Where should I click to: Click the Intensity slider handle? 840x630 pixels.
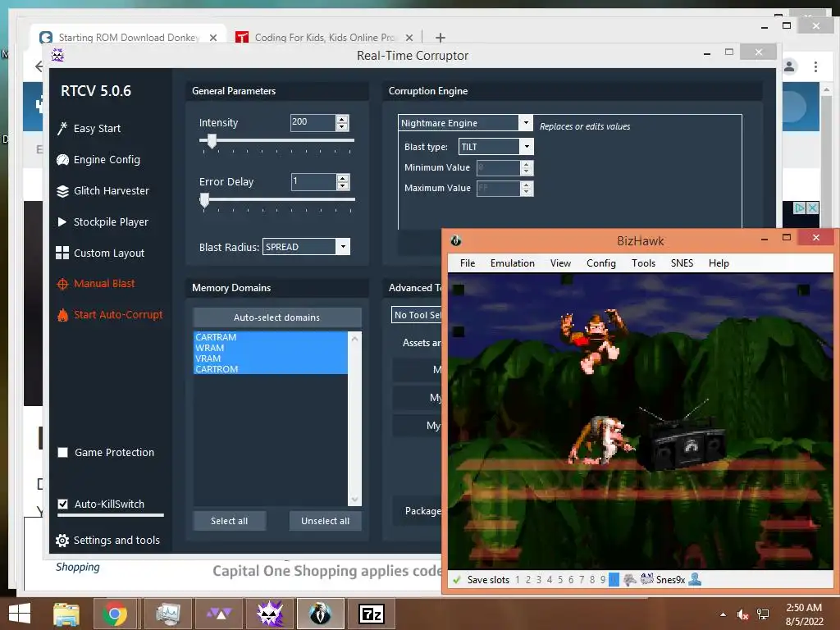click(x=212, y=141)
